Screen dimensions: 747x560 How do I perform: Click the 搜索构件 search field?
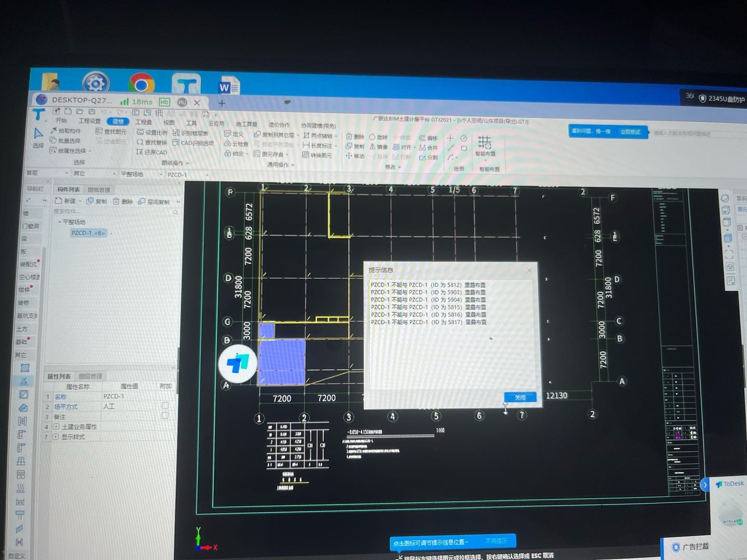point(115,212)
